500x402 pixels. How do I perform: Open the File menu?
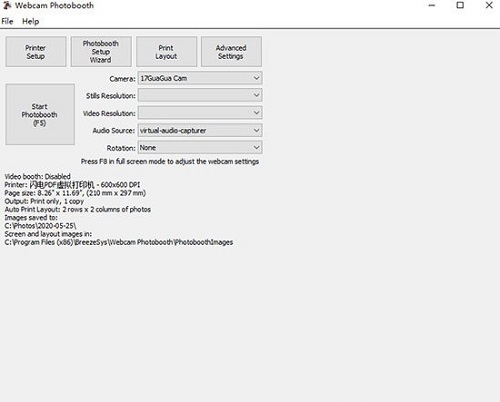(x=7, y=21)
